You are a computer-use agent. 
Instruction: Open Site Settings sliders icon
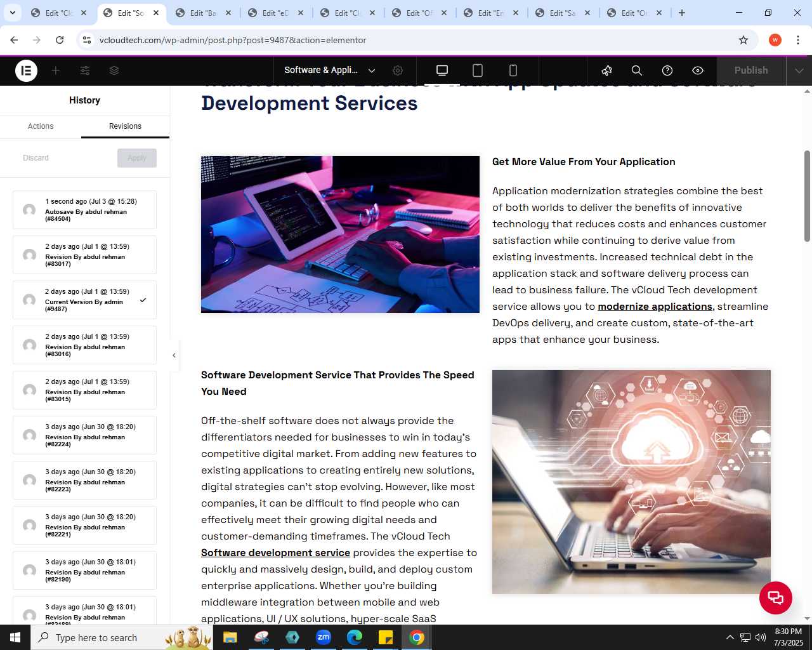click(85, 70)
